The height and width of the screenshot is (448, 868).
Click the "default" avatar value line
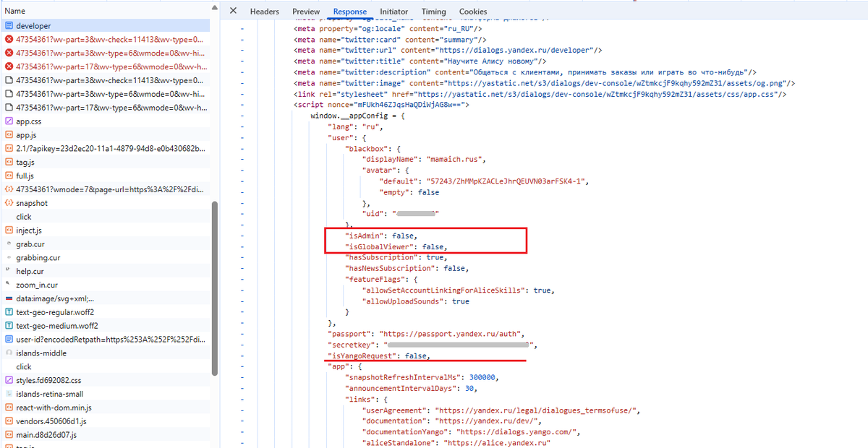(484, 181)
